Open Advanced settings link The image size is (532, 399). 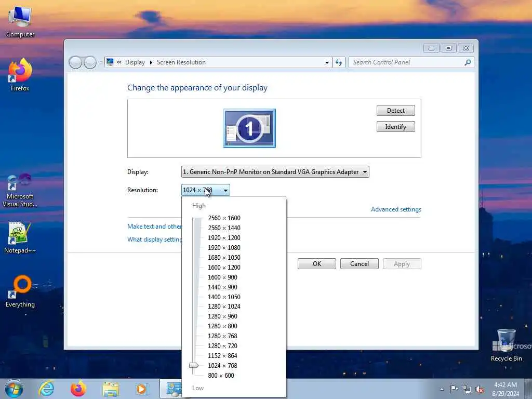click(x=396, y=209)
